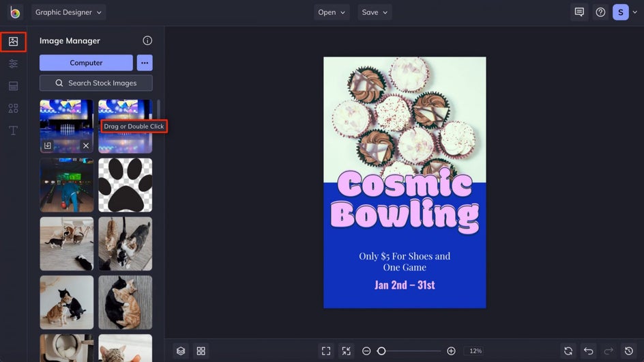Select the Only $5 For Shoes text

[405, 262]
